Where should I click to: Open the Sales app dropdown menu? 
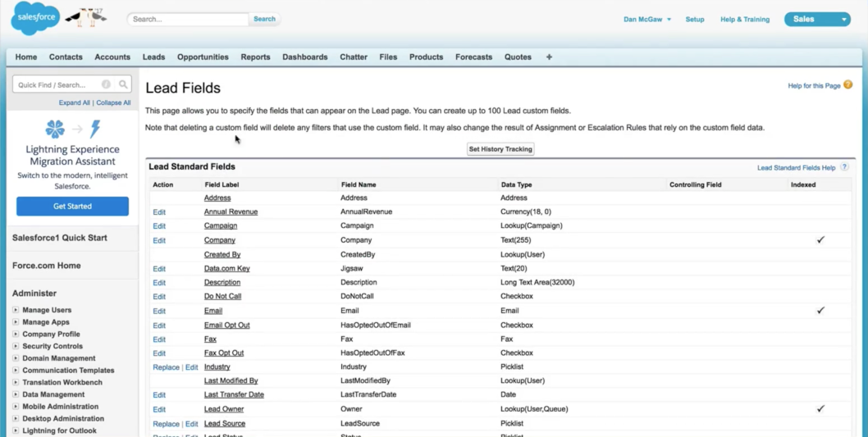(x=817, y=20)
